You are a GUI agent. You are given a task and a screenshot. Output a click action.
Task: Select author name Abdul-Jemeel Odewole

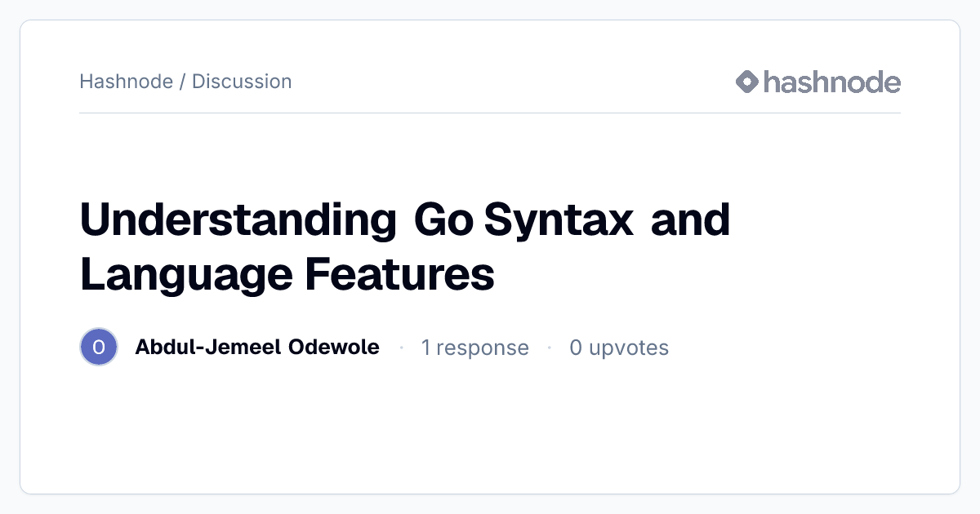coord(257,348)
